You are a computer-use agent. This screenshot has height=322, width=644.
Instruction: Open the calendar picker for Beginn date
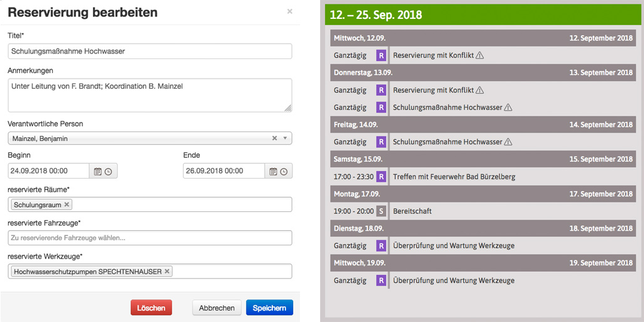(x=97, y=171)
